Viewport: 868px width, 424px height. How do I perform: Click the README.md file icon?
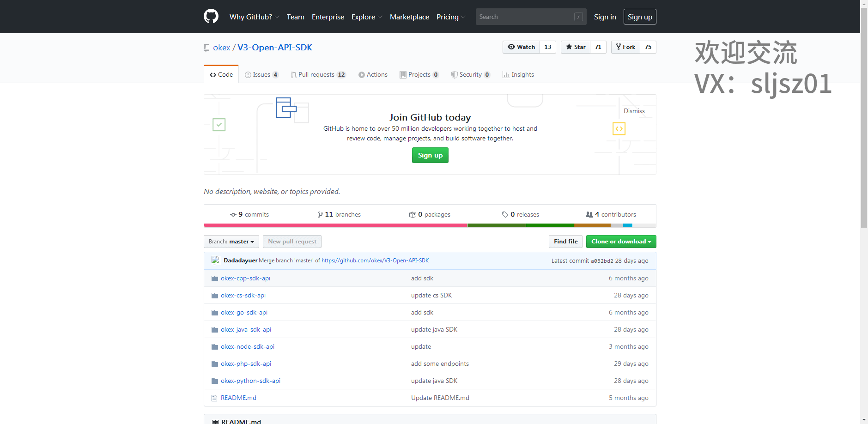tap(214, 398)
